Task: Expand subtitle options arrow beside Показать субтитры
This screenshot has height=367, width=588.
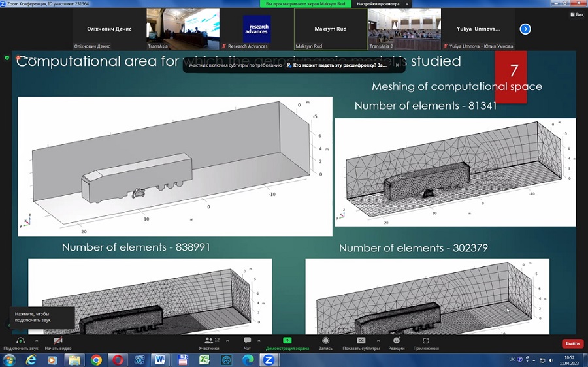Action: click(378, 340)
